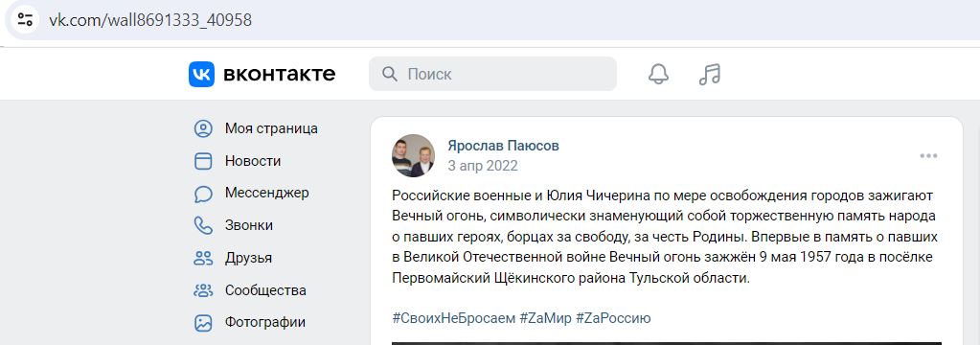This screenshot has height=345, width=980.
Task: Open the post's three-dots options menu
Action: [x=928, y=155]
